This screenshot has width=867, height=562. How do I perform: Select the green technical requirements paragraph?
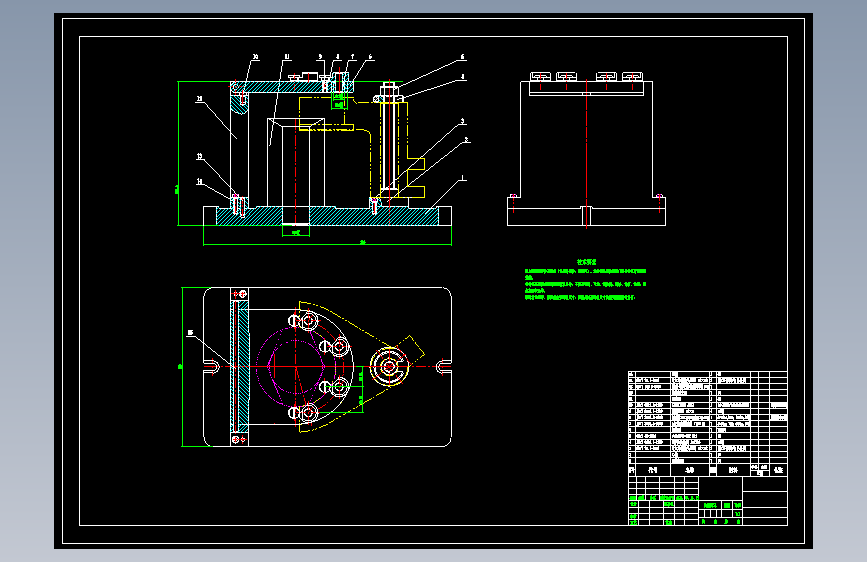(586, 284)
